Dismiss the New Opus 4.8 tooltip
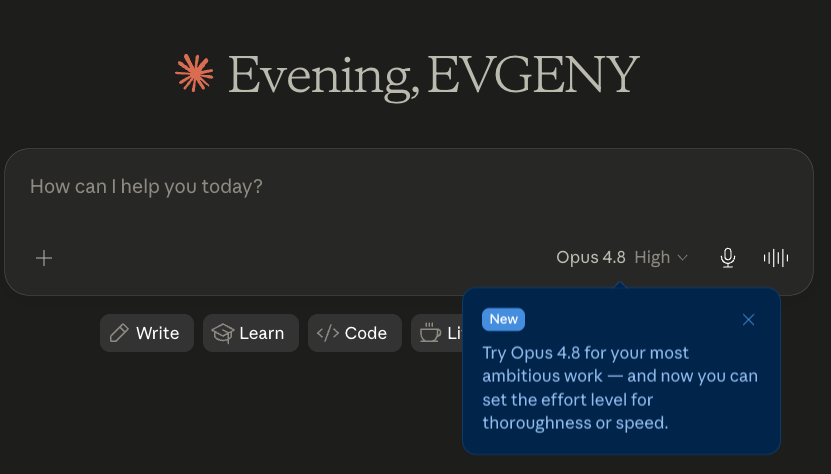This screenshot has height=474, width=831. (x=748, y=320)
